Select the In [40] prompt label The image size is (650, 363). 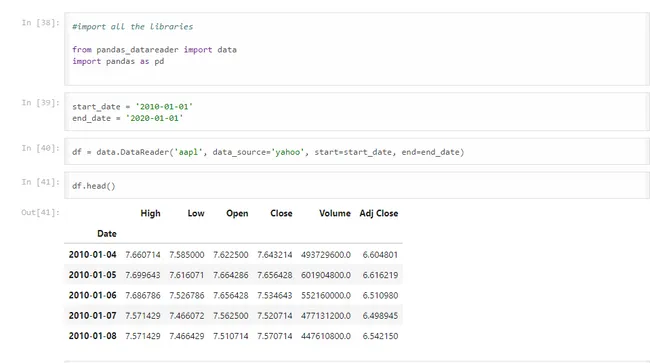(x=41, y=148)
